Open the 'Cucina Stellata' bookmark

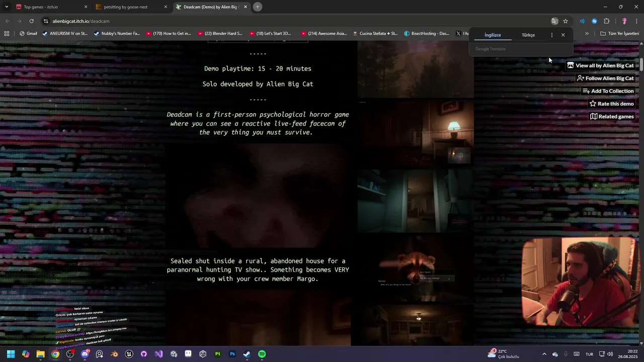(375, 34)
